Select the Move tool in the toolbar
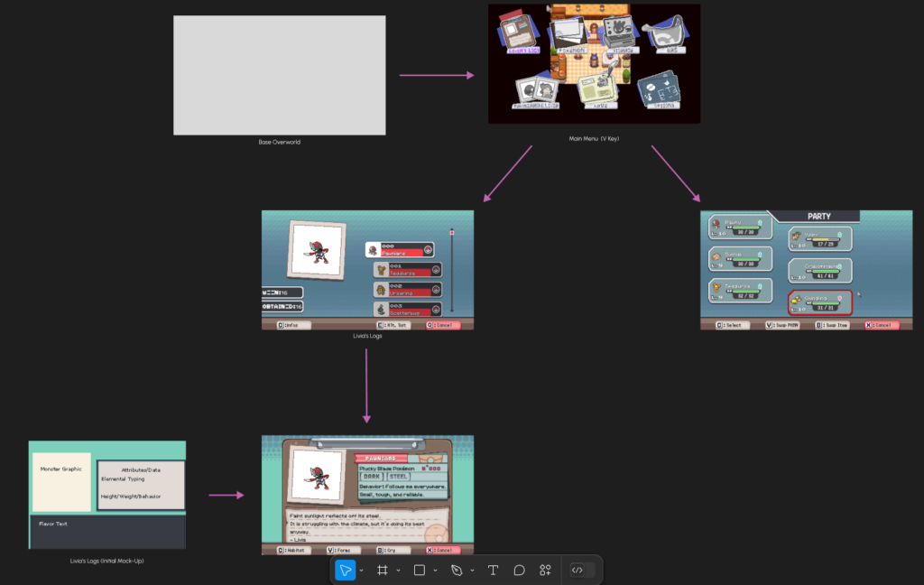Screen dimensions: 924x585 (x=346, y=571)
